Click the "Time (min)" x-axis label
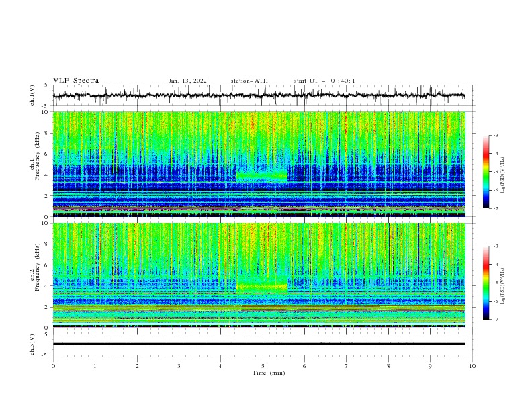Viewport: 532px width, 411px height. point(269,373)
